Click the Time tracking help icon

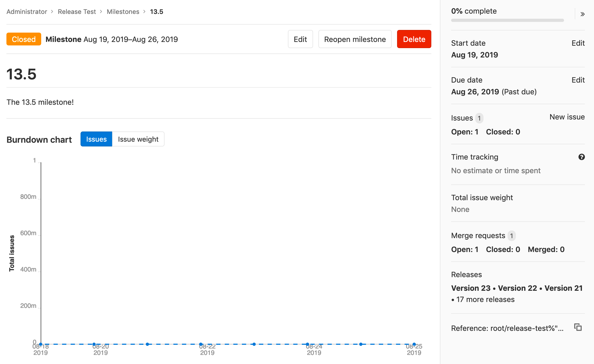point(581,157)
